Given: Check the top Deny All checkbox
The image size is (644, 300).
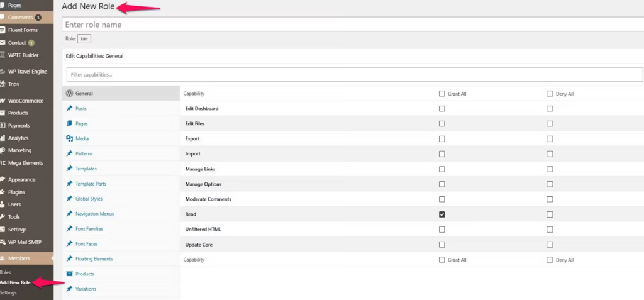Looking at the screenshot, I should coord(550,94).
